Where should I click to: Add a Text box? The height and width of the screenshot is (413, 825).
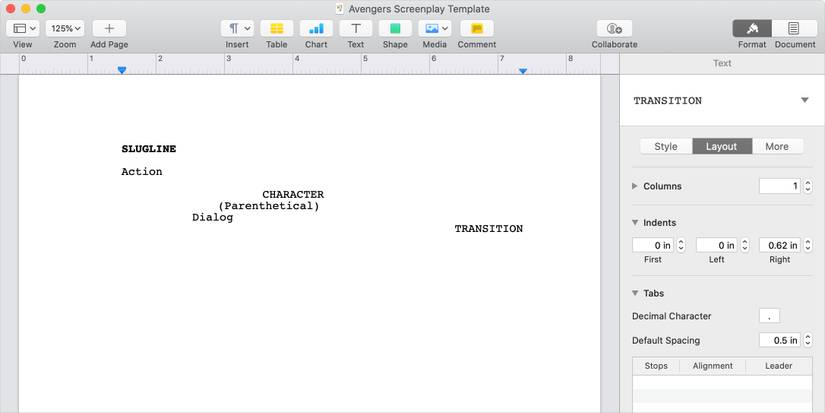point(355,29)
